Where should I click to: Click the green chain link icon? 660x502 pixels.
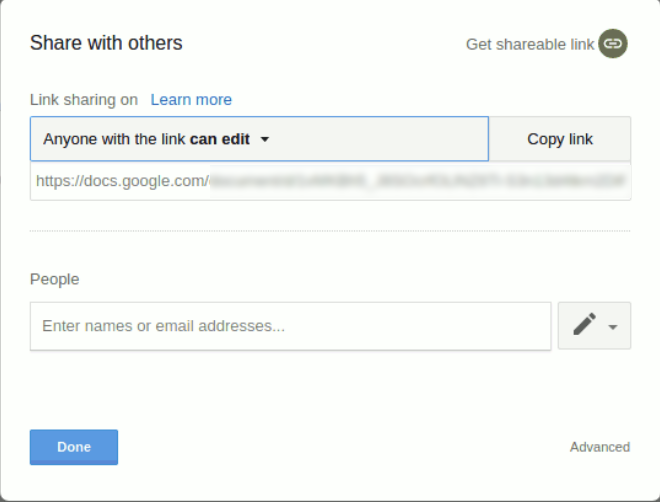point(613,44)
